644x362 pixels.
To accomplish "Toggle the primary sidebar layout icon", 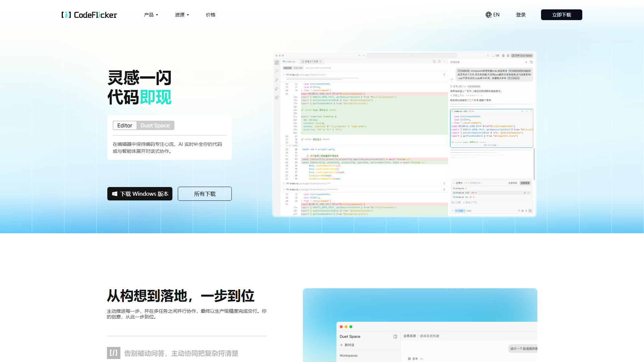I will [x=488, y=56].
